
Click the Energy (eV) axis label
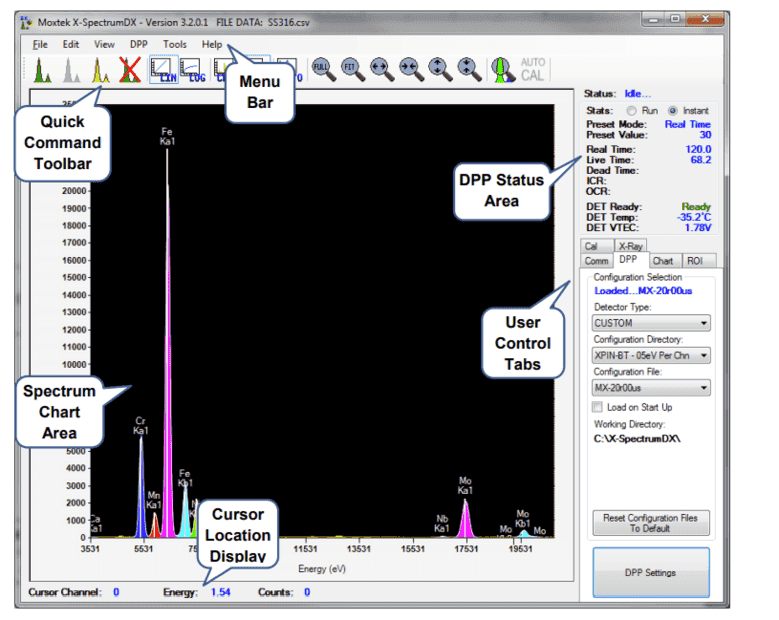pos(322,569)
